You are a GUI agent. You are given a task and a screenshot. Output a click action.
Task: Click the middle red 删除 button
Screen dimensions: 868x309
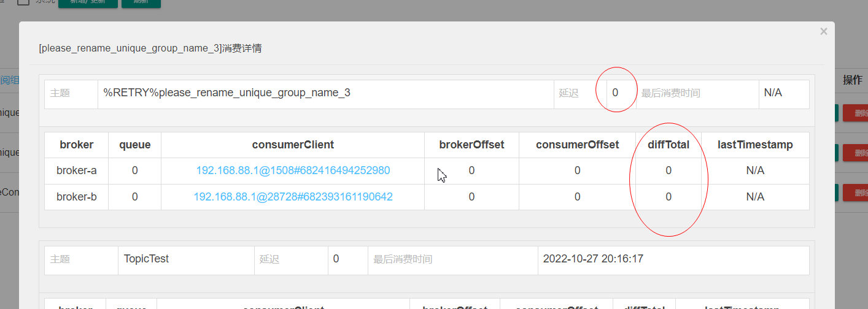[855, 153]
